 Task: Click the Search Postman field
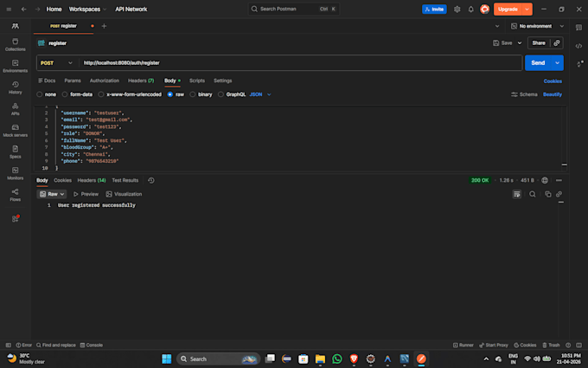coord(294,9)
